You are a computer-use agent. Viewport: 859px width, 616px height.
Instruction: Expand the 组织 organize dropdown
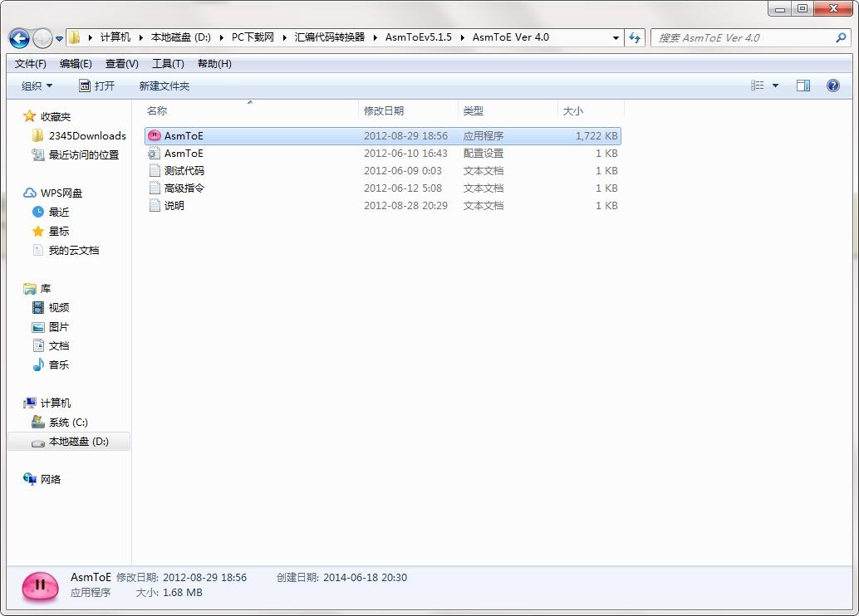pos(37,86)
